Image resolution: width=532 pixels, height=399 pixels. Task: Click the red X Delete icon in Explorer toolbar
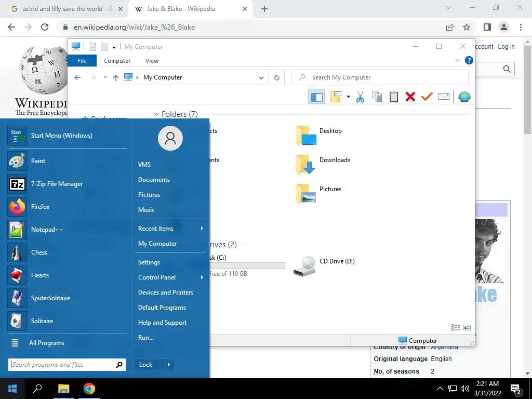(x=410, y=97)
